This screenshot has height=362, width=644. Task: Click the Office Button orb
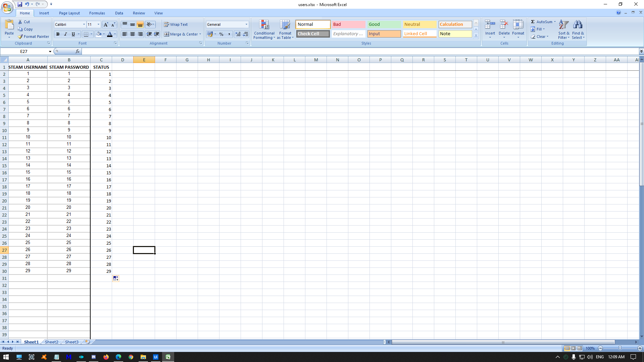pyautogui.click(x=7, y=7)
